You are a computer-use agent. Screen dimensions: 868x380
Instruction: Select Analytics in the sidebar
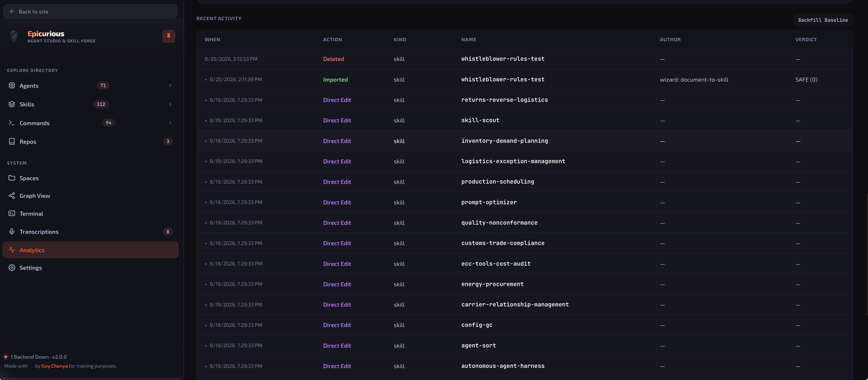click(90, 250)
